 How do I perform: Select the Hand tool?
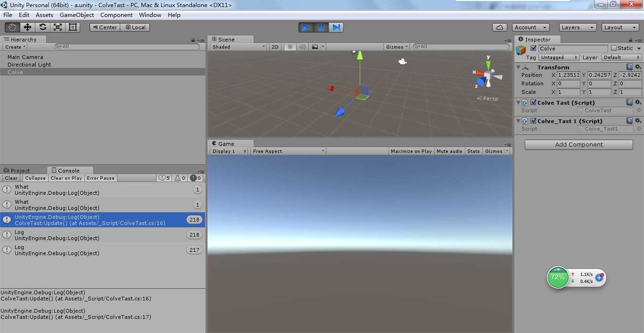[x=12, y=27]
